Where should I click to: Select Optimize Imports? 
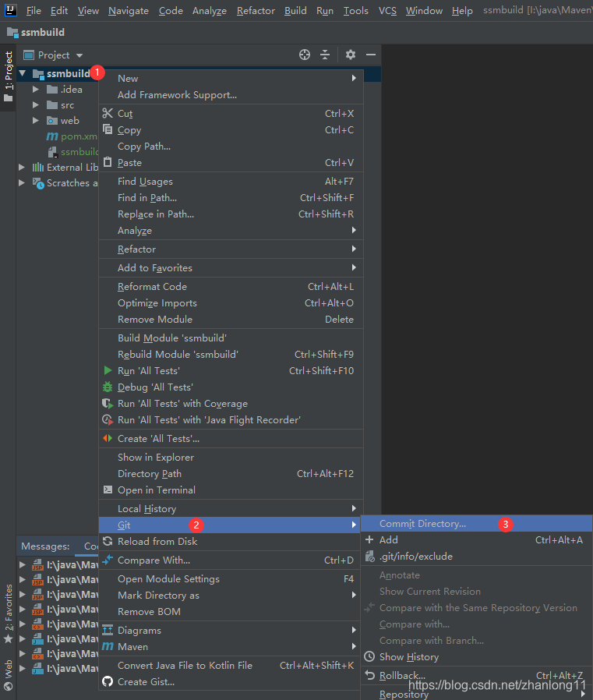231,303
